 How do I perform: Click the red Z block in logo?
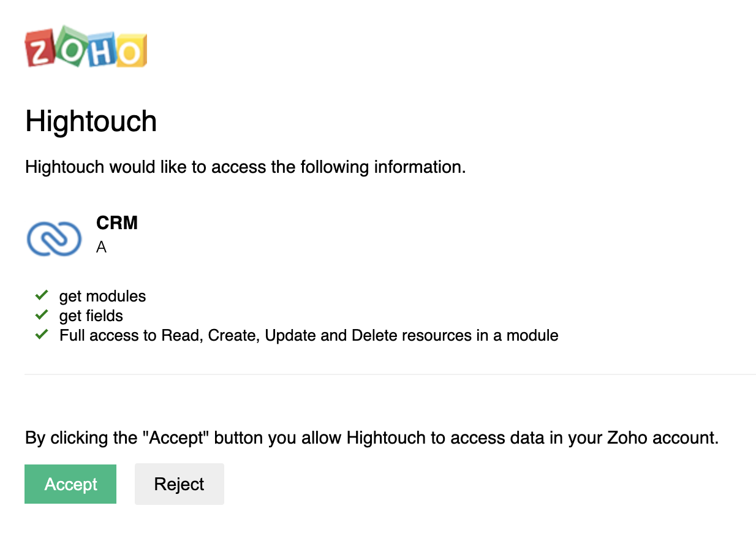tap(40, 50)
